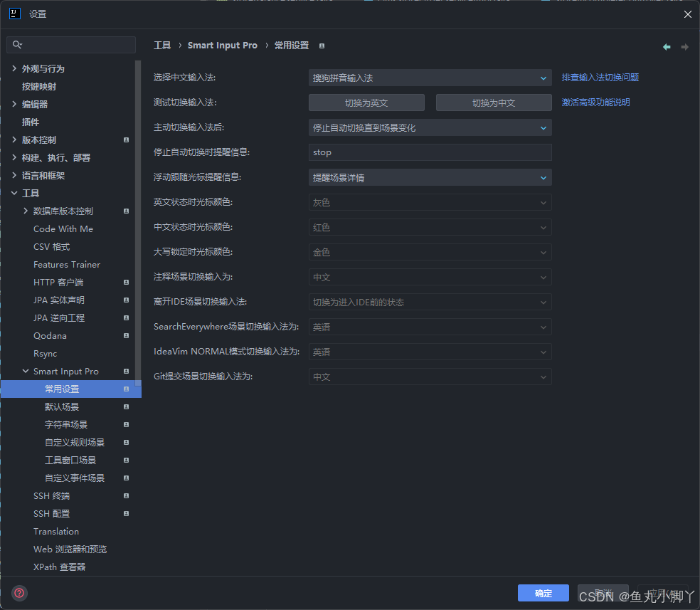Screen dimensions: 700x610
Task: Open the 英文状态时光标颜色 dropdown
Action: pyautogui.click(x=430, y=202)
